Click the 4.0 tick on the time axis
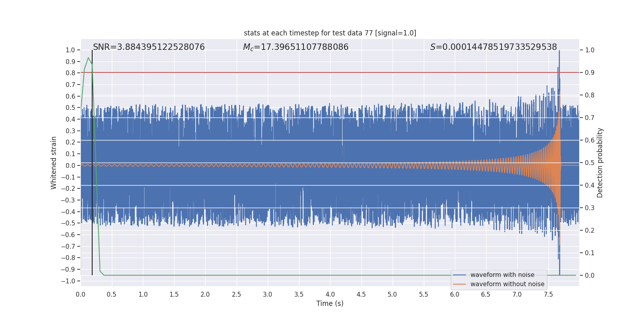Viewport: 644px width, 322px height. [330, 295]
